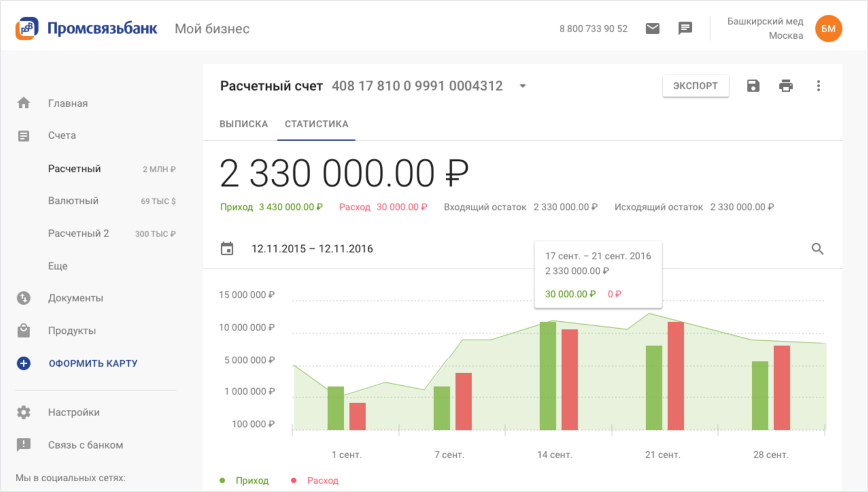
Task: Select the Расчетный account
Action: click(x=74, y=168)
